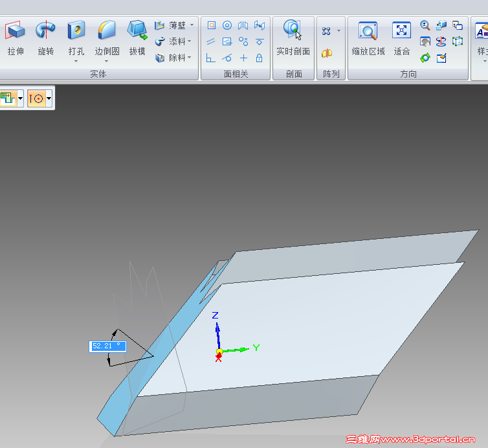Click the yellow origin sphere of the triad
The height and width of the screenshot is (448, 488).
(x=219, y=352)
